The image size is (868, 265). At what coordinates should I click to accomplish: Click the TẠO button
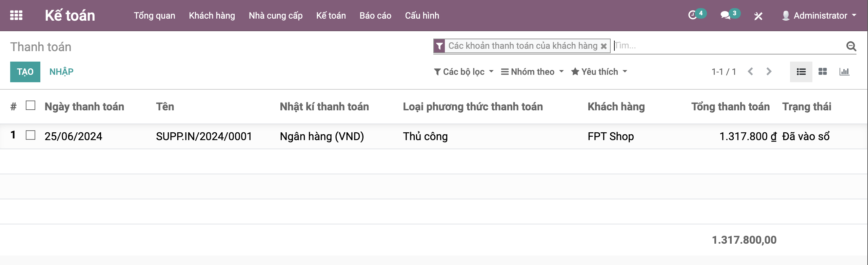click(x=25, y=72)
